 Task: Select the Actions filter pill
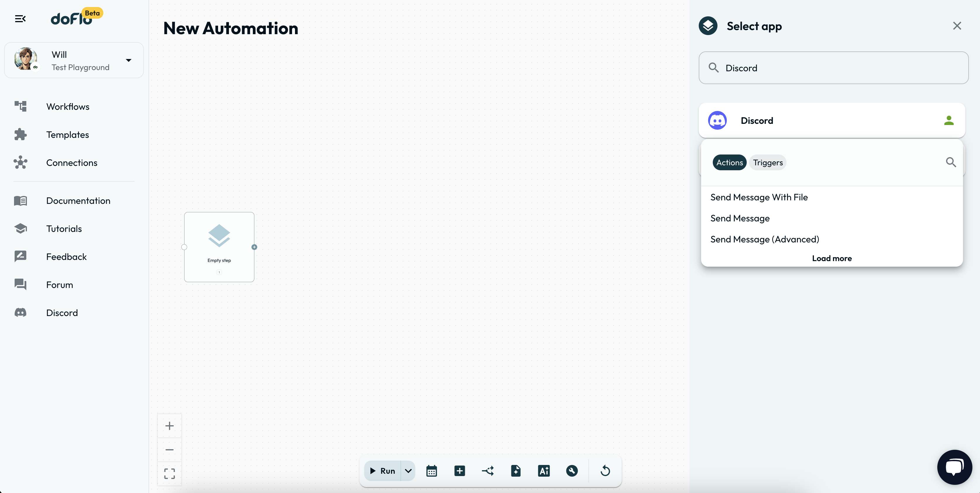coord(729,162)
